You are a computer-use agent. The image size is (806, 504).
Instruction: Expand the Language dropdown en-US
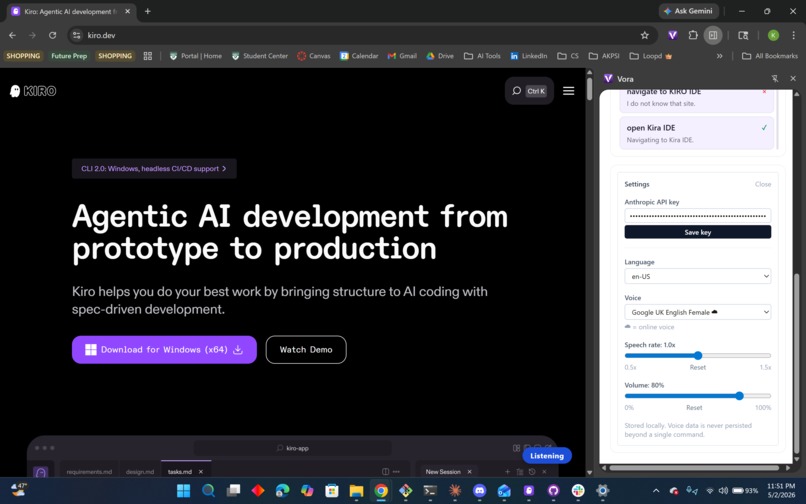tap(698, 276)
